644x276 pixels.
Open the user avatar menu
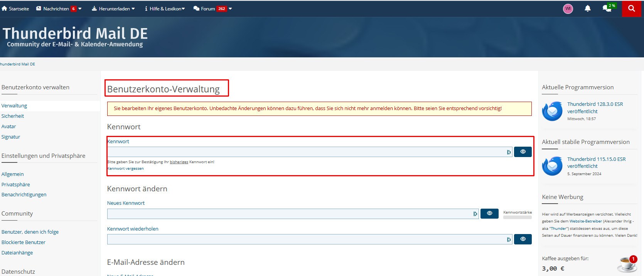click(568, 8)
